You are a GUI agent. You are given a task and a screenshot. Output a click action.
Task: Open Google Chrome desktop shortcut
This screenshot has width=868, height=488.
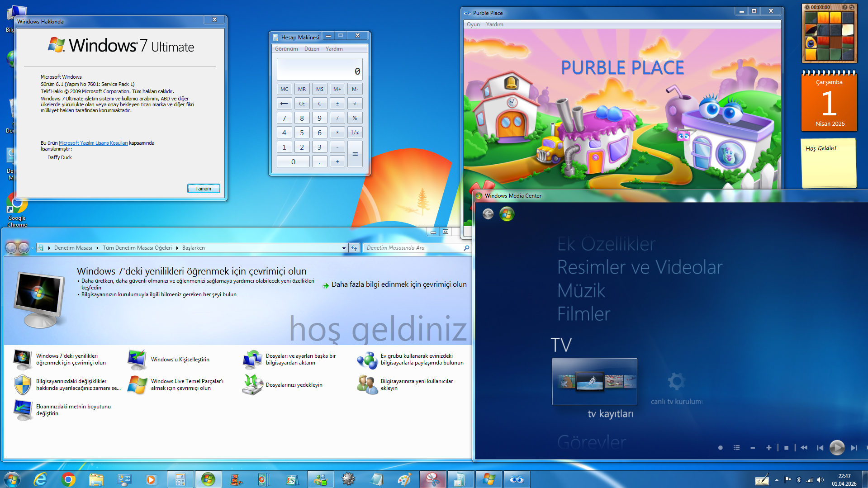[x=17, y=211]
